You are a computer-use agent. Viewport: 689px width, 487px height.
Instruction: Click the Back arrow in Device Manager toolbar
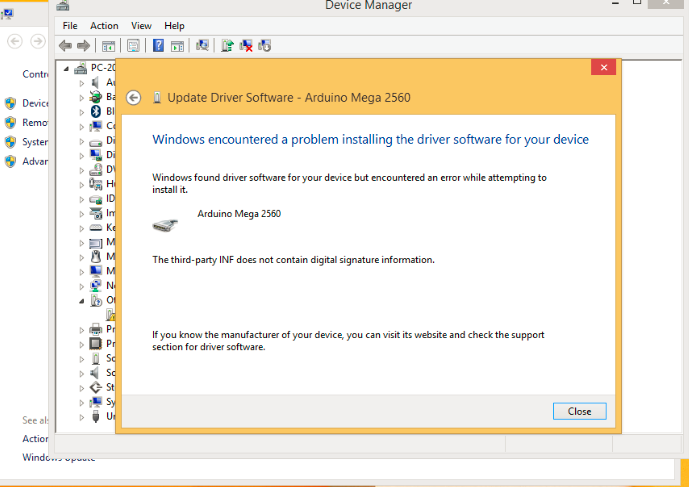(65, 45)
